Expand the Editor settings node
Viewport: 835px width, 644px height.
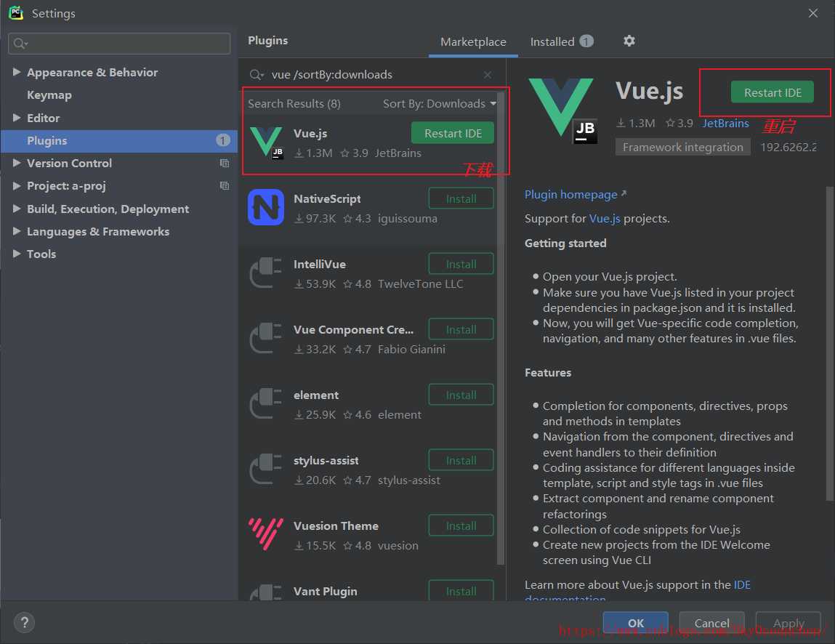17,117
